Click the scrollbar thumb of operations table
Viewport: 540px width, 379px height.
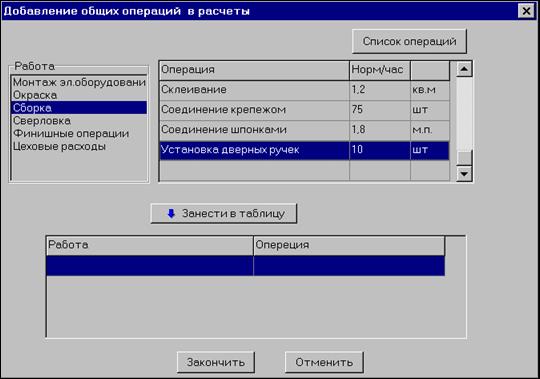(x=464, y=158)
